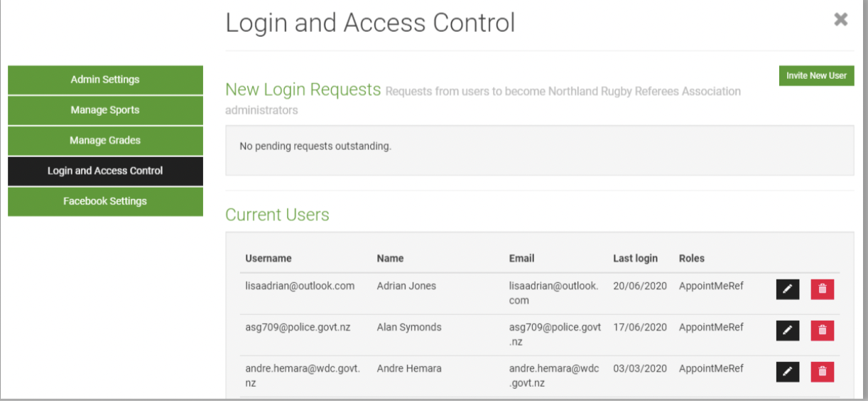The height and width of the screenshot is (401, 868).
Task: Click pencil icon for Alan Symonds
Action: coord(787,331)
